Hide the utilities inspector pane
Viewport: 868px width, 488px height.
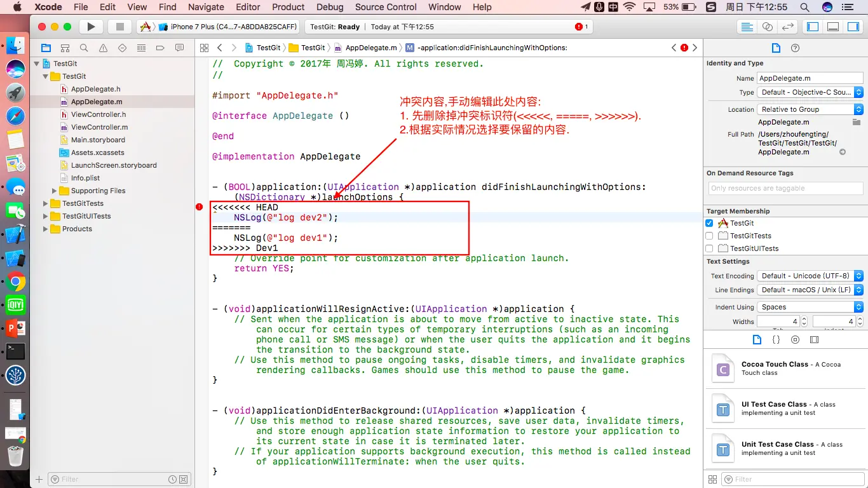coord(853,27)
